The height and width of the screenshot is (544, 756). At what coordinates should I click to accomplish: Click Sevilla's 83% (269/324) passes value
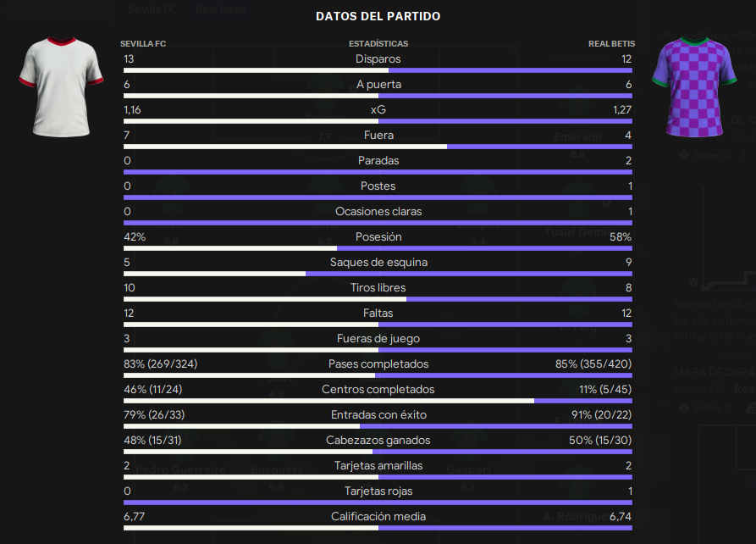click(161, 364)
